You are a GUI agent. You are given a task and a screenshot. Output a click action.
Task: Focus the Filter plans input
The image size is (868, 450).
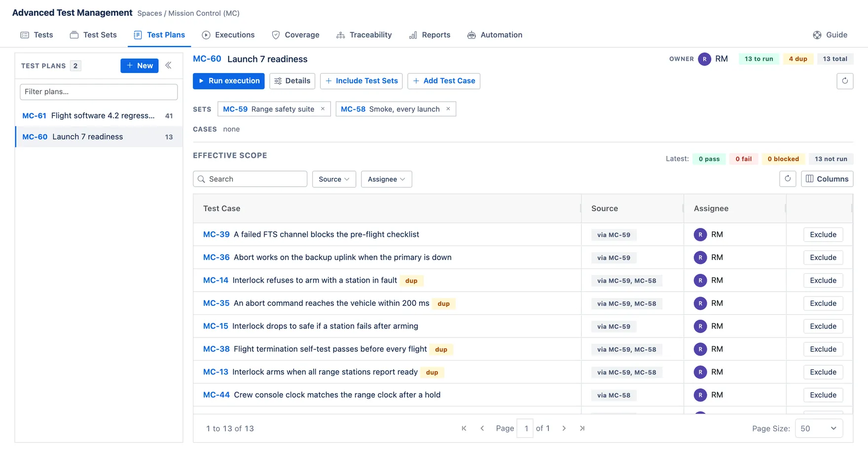coord(99,92)
